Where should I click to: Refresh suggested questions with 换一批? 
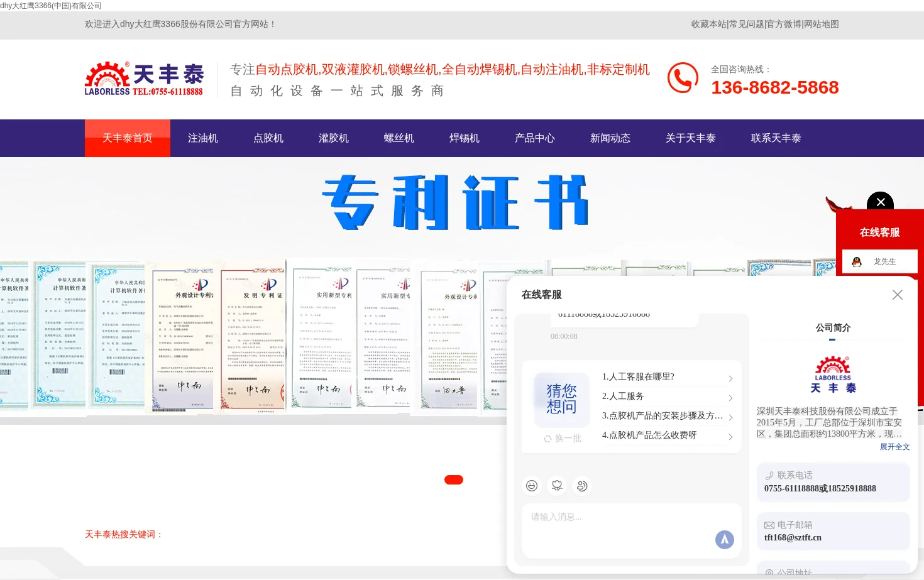click(563, 439)
